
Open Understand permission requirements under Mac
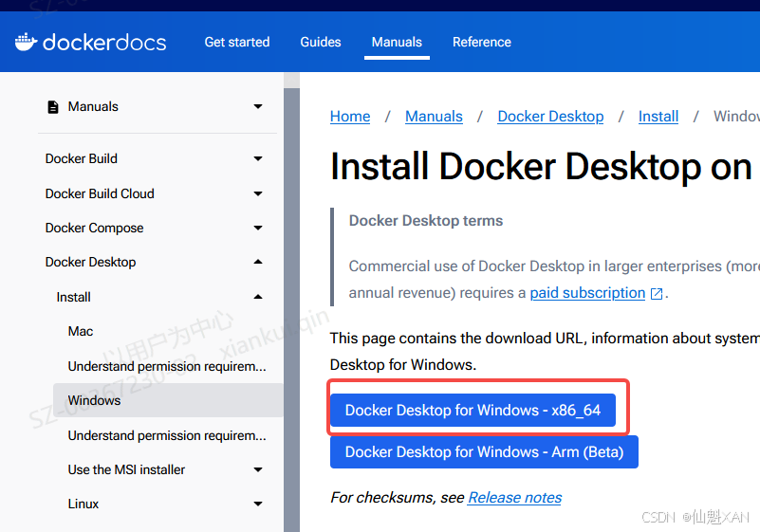click(167, 366)
